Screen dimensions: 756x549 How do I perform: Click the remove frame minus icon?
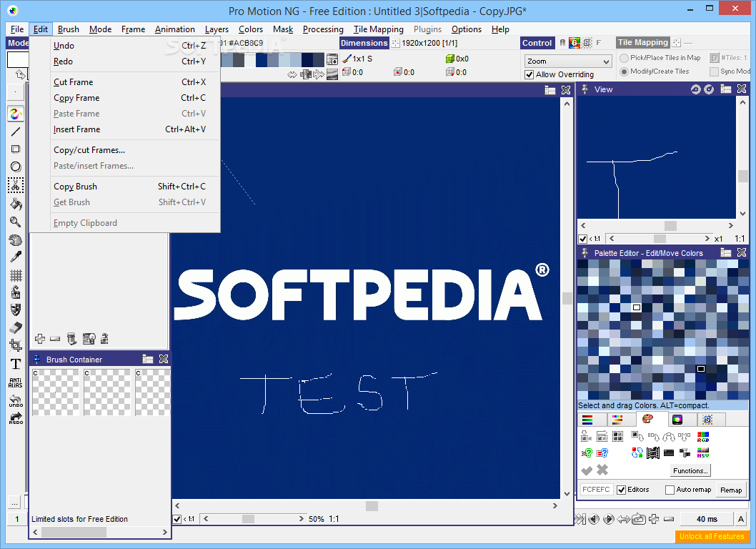pyautogui.click(x=669, y=519)
